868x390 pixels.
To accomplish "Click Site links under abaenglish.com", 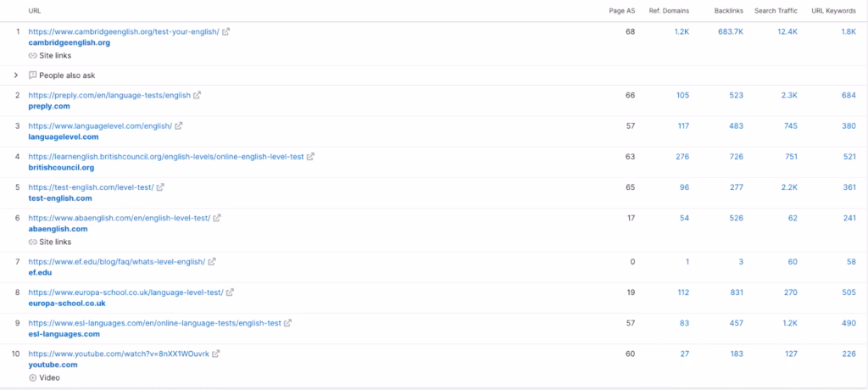I will coord(51,242).
